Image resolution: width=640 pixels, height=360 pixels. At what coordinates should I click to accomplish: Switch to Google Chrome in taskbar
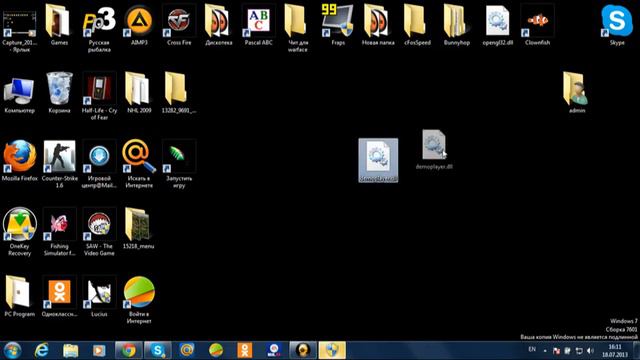(x=129, y=350)
